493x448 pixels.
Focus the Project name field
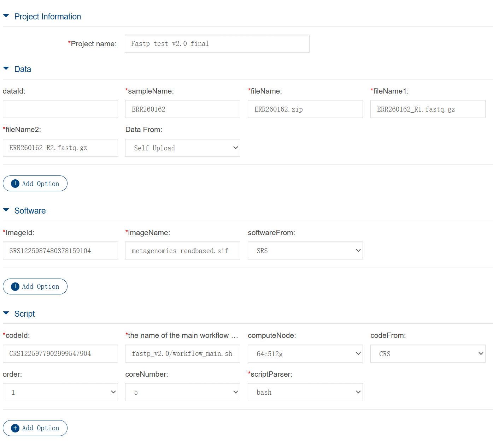pos(217,44)
